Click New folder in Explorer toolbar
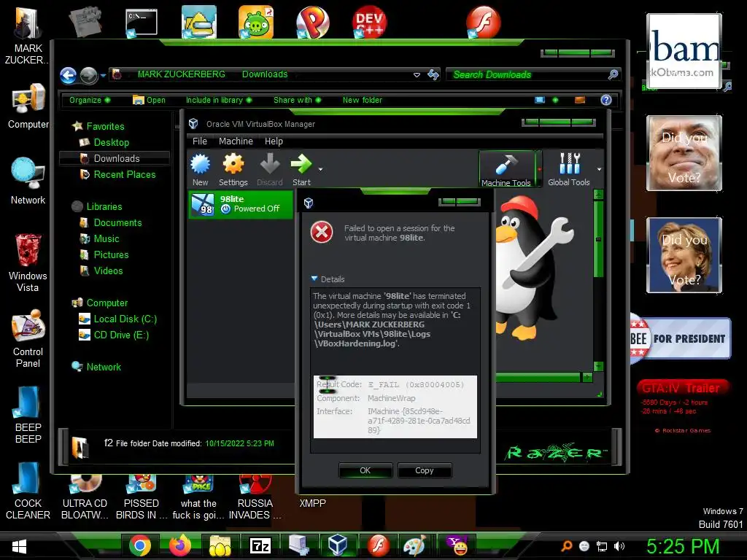 (362, 100)
